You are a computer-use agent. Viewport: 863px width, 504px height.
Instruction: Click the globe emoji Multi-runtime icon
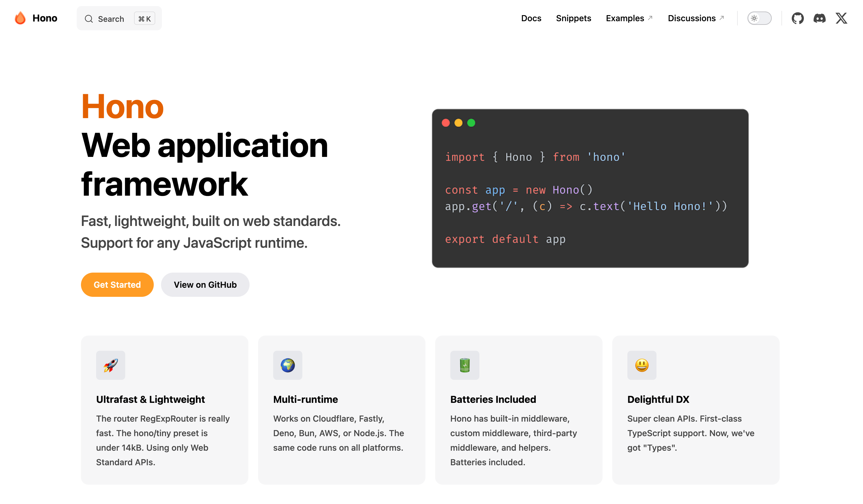point(288,365)
